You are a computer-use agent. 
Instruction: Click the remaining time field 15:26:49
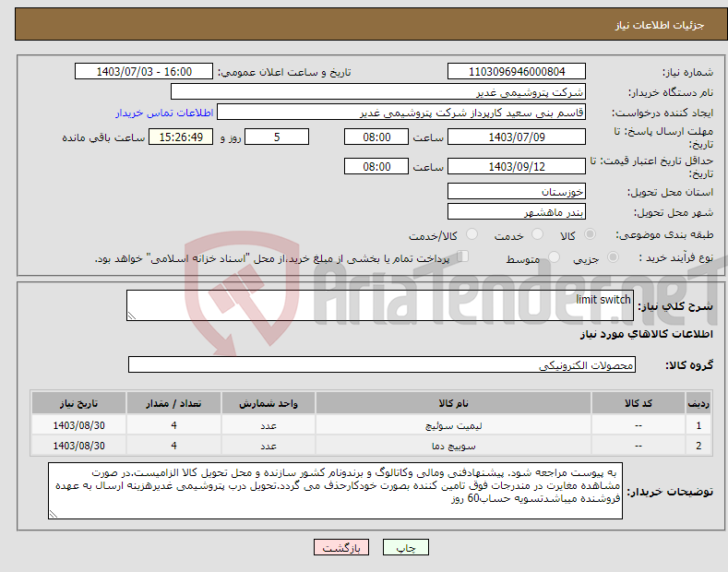click(181, 137)
